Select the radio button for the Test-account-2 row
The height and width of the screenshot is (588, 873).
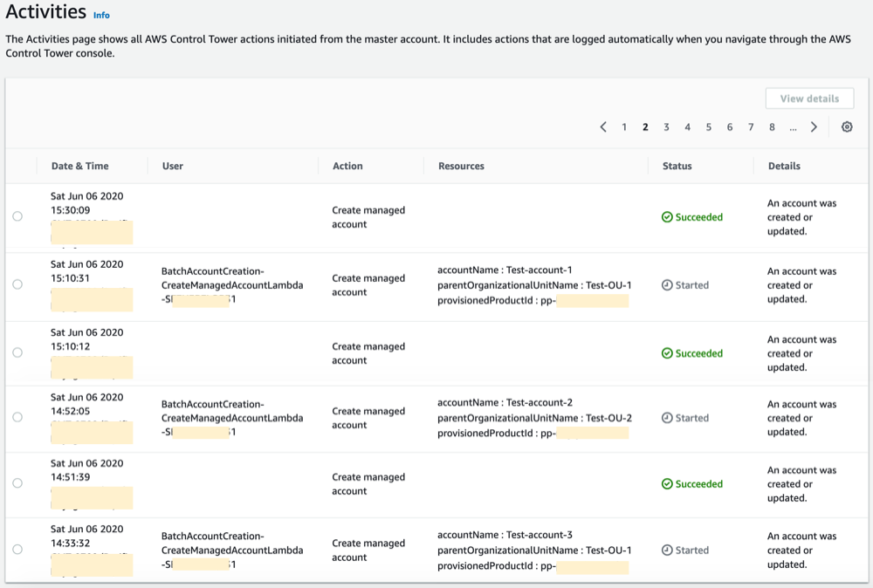click(17, 418)
